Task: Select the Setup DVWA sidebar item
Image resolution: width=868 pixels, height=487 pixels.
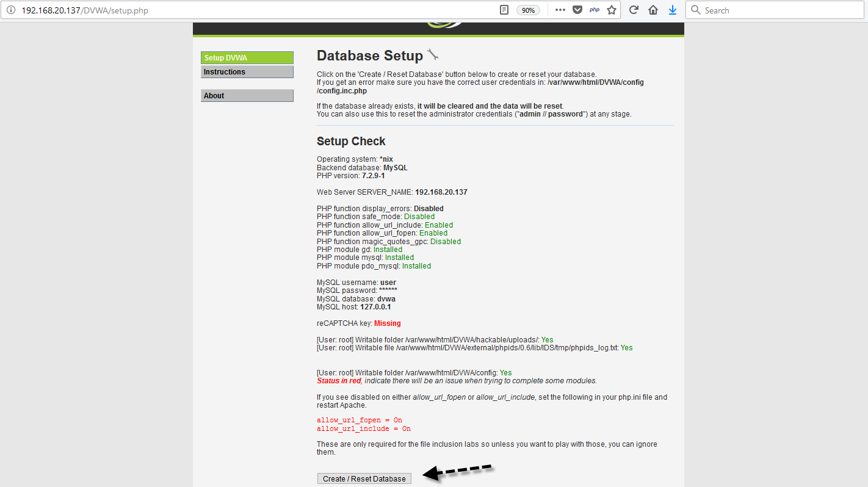Action: point(247,58)
